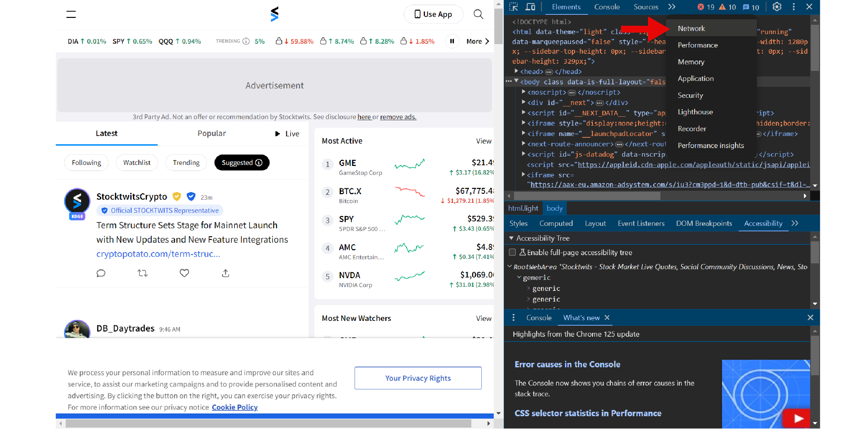Click the remove ads link
Image resolution: width=868 pixels, height=441 pixels.
click(398, 117)
